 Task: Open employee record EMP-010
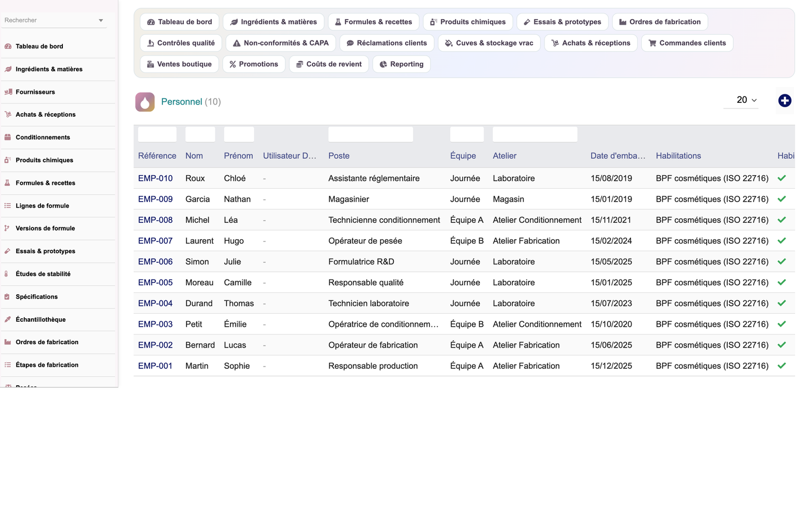(x=156, y=178)
